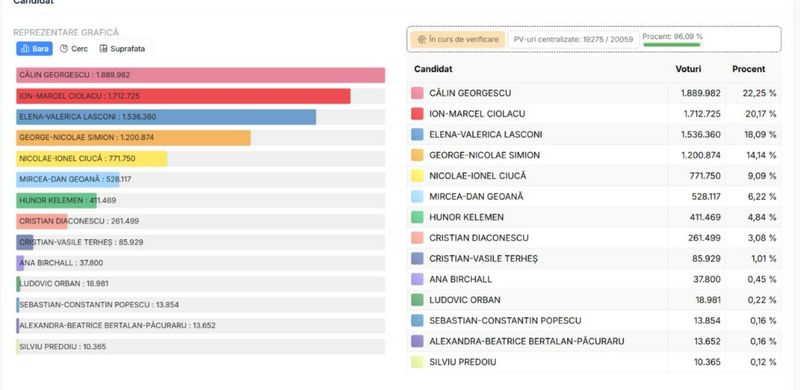The width and height of the screenshot is (800, 390).
Task: Select the Hunor Kelemen table row
Action: [x=594, y=217]
